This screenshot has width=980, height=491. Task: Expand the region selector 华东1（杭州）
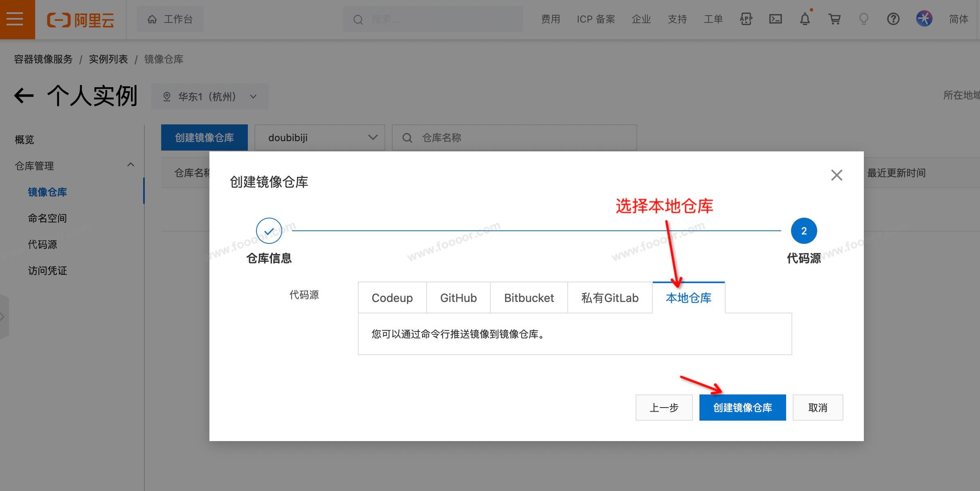pos(210,97)
